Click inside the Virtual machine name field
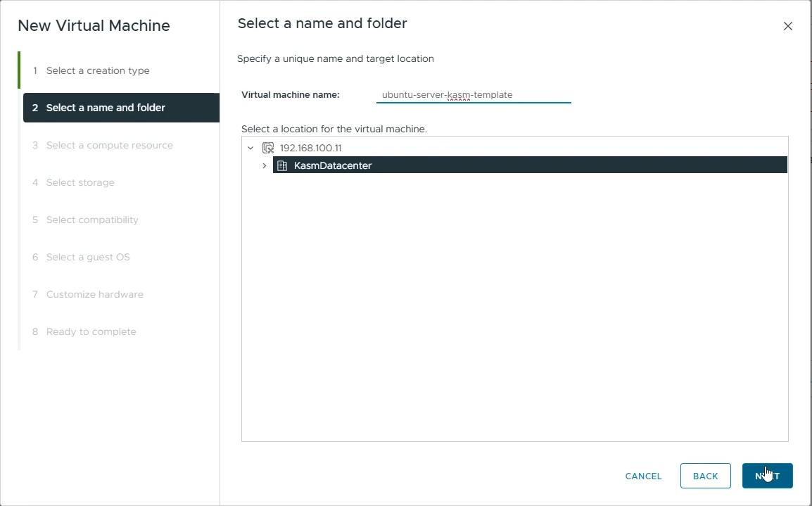Image resolution: width=812 pixels, height=506 pixels. pyautogui.click(x=473, y=94)
